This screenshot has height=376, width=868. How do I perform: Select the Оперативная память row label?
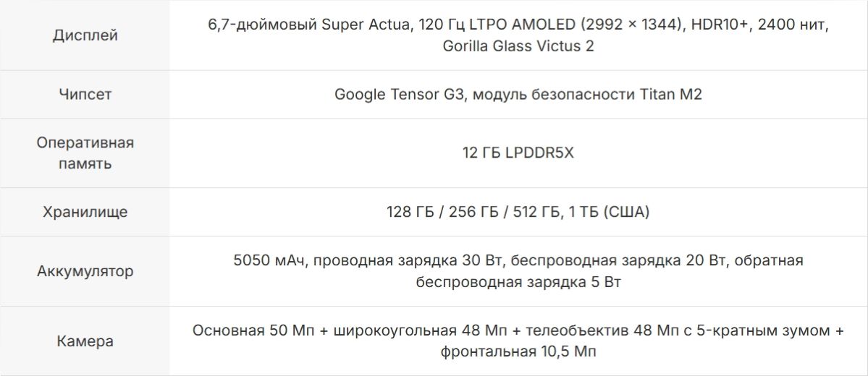[85, 153]
